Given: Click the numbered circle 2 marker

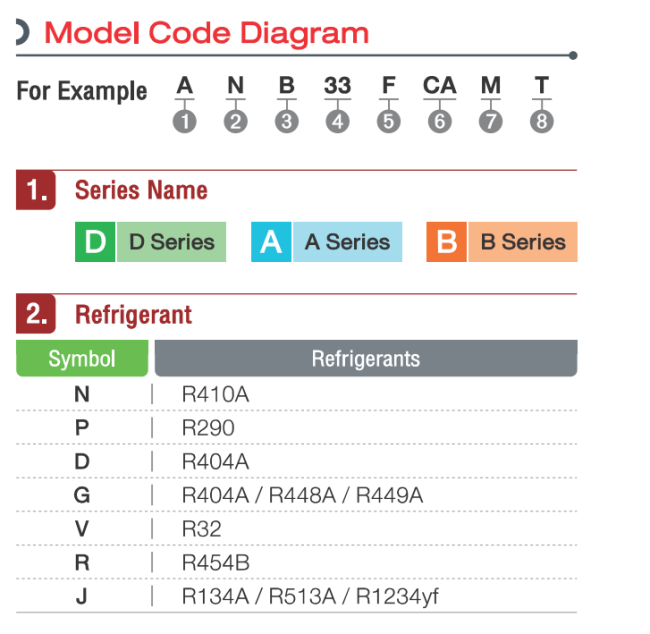Looking at the screenshot, I should (x=235, y=122).
